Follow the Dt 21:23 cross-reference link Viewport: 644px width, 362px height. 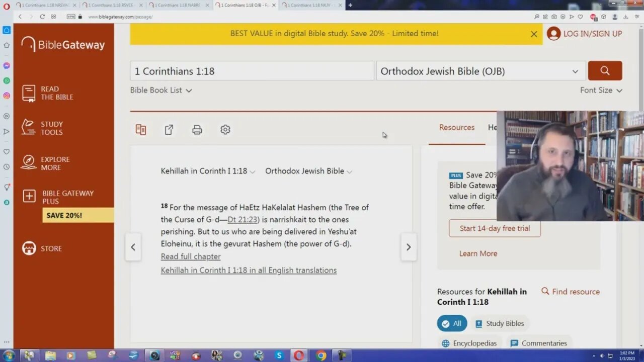[x=243, y=220]
